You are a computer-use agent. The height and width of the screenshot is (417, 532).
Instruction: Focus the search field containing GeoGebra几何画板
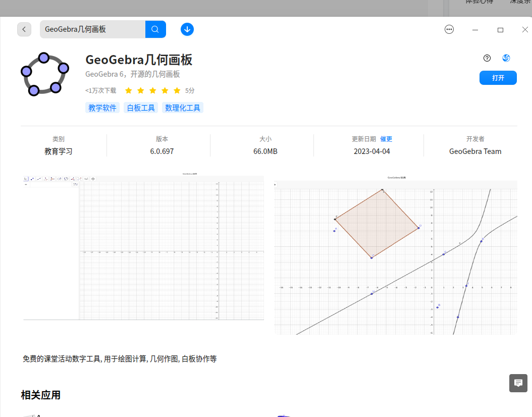coord(93,29)
